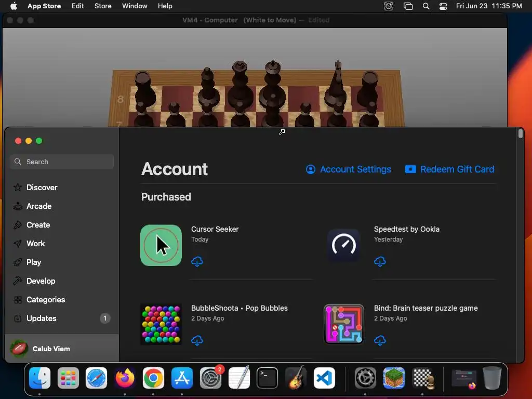Viewport: 532px width, 399px height.
Task: Click the date and time display
Action: pyautogui.click(x=489, y=6)
